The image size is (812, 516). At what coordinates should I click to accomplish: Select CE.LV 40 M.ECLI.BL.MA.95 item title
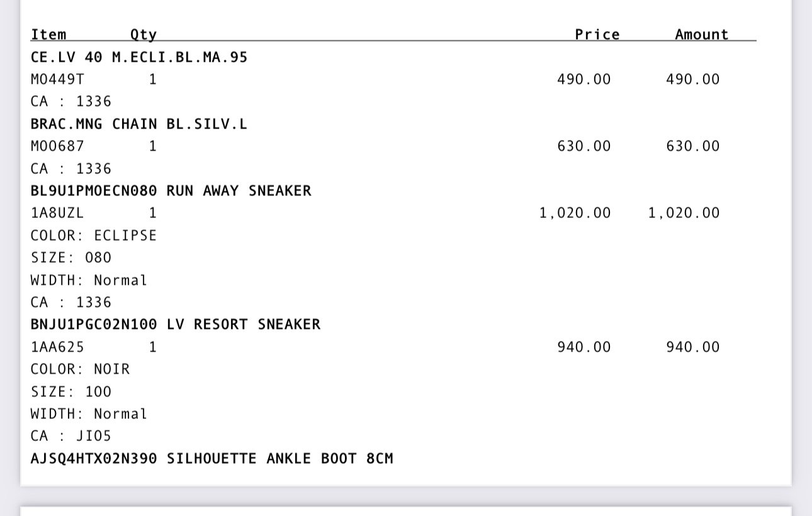tap(139, 57)
